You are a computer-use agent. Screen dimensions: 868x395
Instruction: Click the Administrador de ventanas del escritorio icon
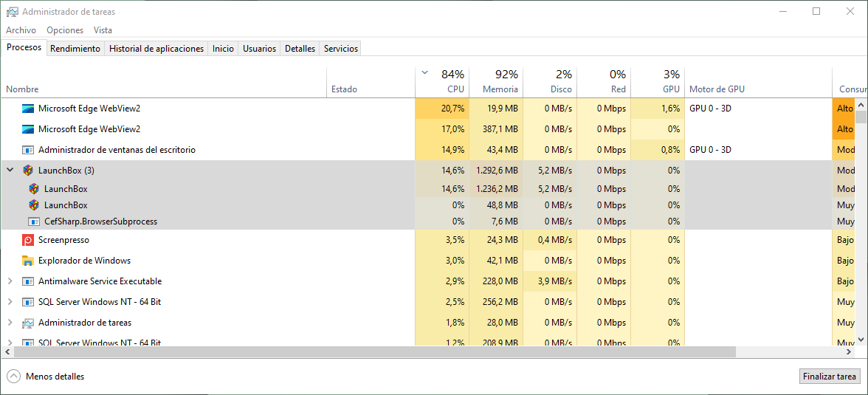(x=28, y=150)
